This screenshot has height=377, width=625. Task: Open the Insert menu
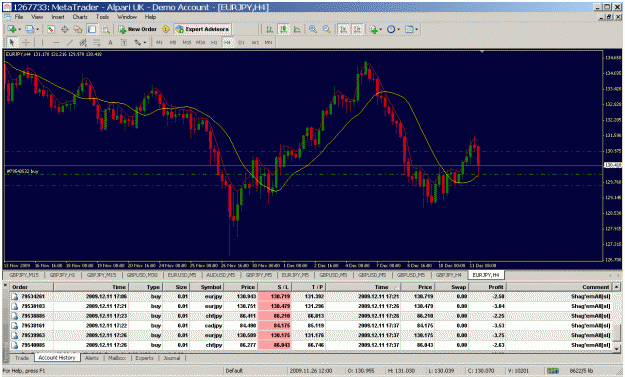coord(58,17)
